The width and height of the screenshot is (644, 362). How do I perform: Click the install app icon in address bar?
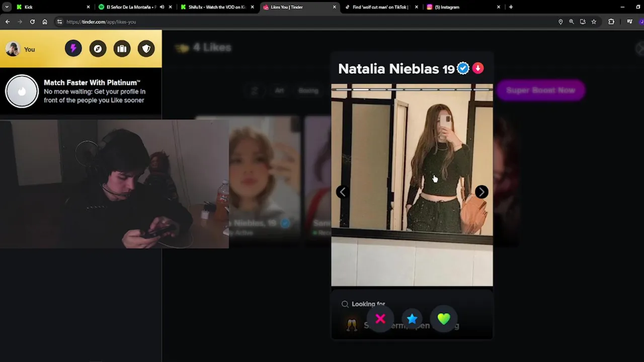pos(583,22)
